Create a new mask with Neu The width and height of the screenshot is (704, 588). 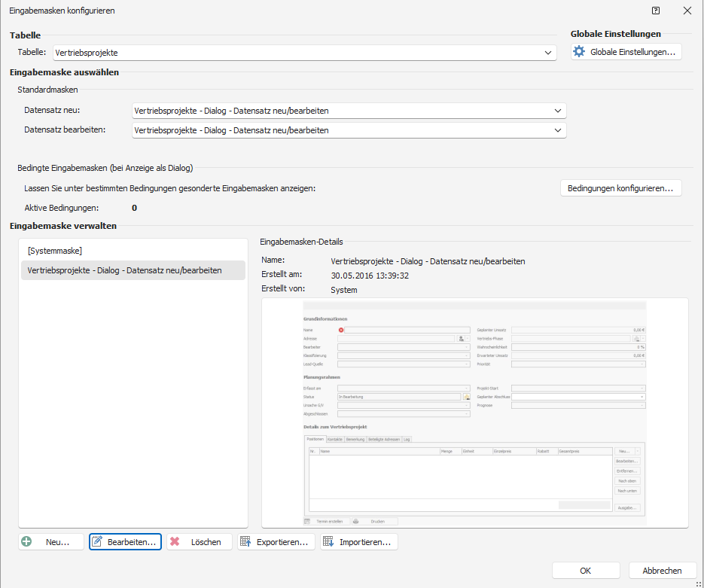coord(51,542)
